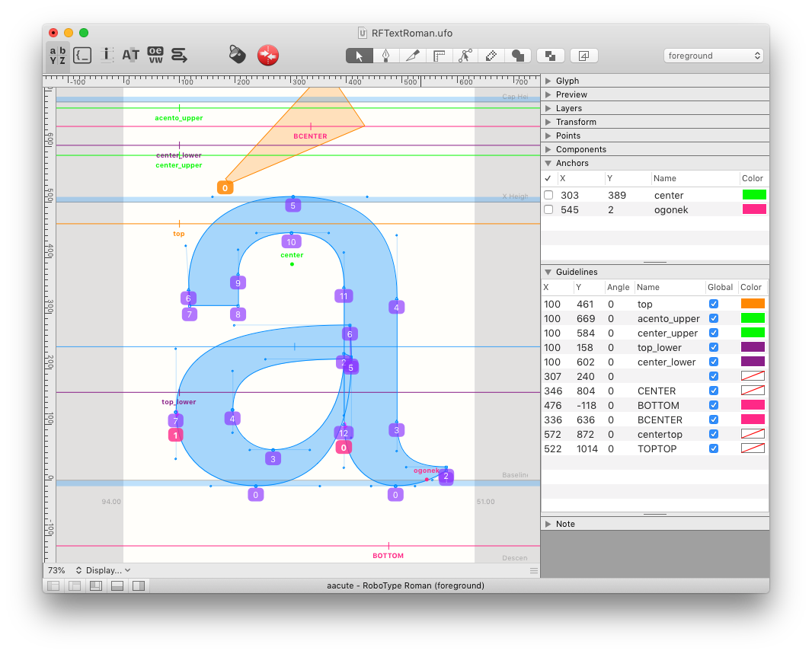Open the pink swatch for BCENTER guideline
Image resolution: width=812 pixels, height=654 pixels.
pyautogui.click(x=753, y=420)
